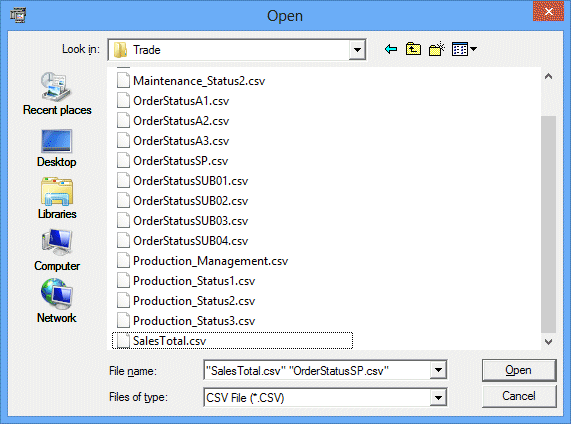Open Recent places shortcut
Image resolution: width=571 pixels, height=424 pixels.
click(x=57, y=94)
